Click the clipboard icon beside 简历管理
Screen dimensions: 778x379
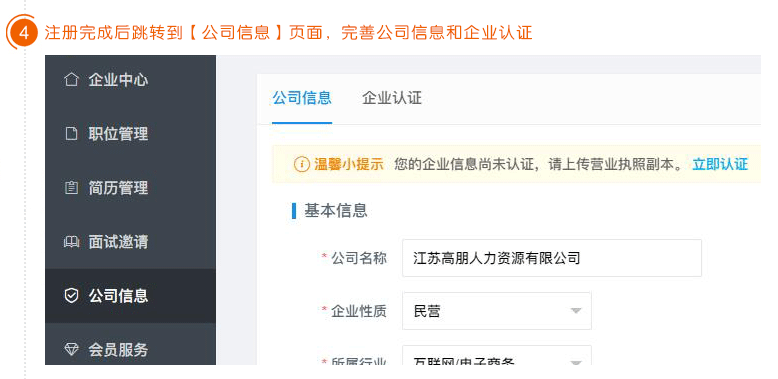point(71,188)
